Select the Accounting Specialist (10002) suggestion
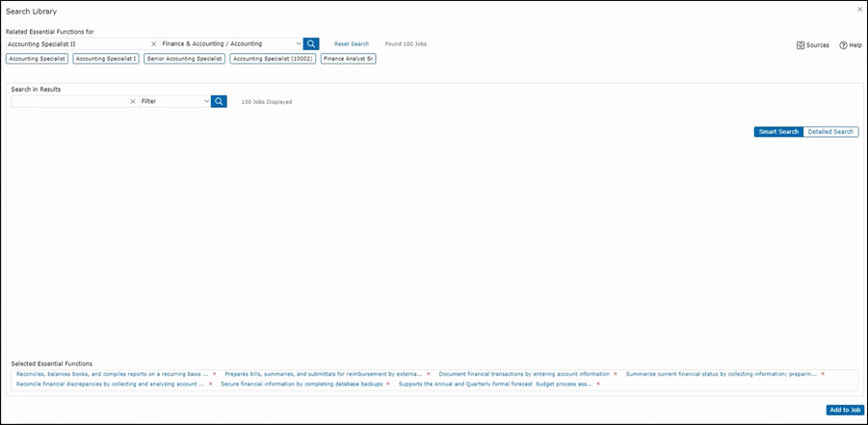The height and width of the screenshot is (425, 868). tap(273, 59)
